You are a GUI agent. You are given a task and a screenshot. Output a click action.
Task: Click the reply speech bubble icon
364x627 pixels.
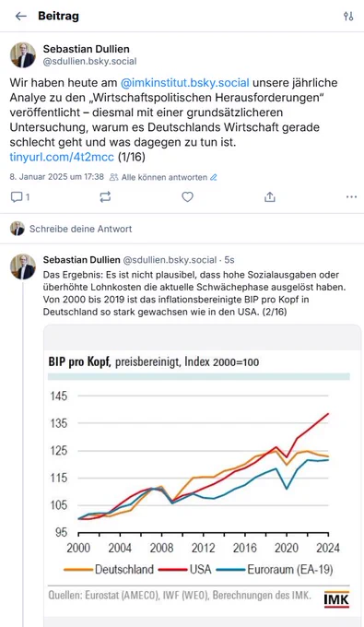[17, 196]
